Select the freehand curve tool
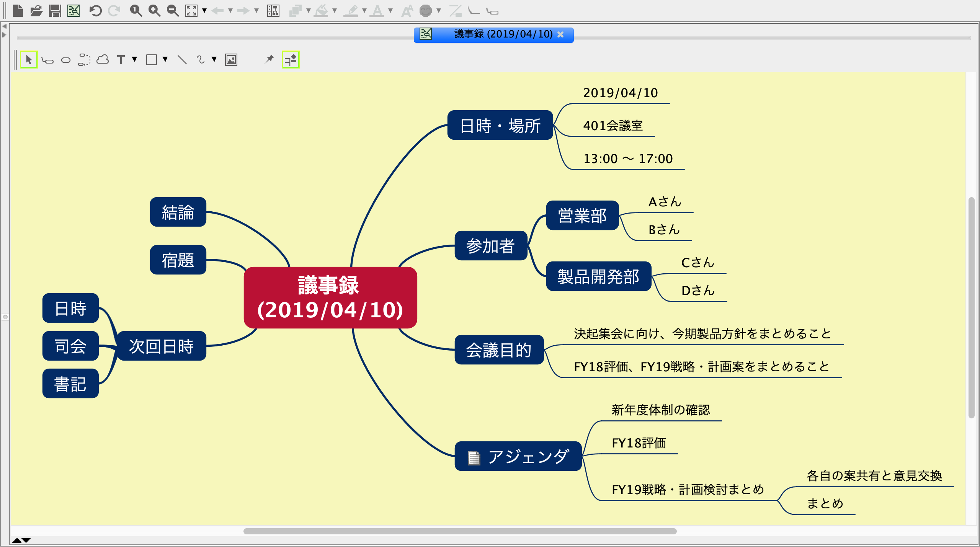Screen dimensions: 980x547 [x=201, y=60]
